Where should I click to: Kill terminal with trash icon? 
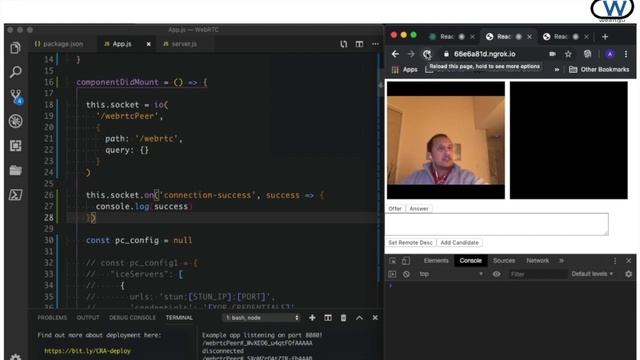(343, 318)
